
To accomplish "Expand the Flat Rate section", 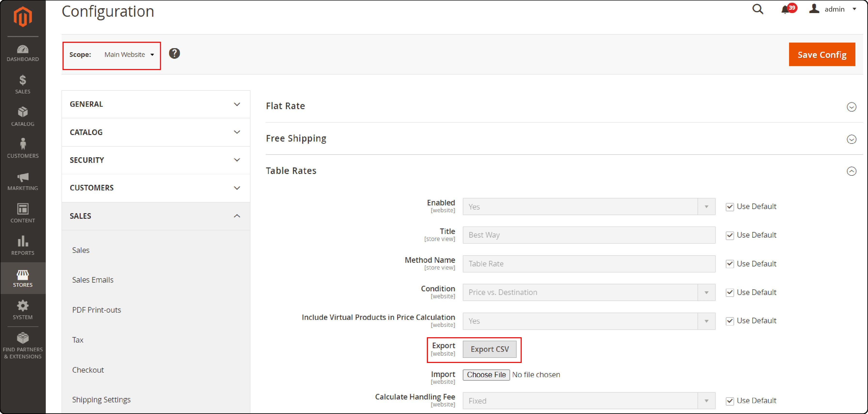I will click(852, 107).
